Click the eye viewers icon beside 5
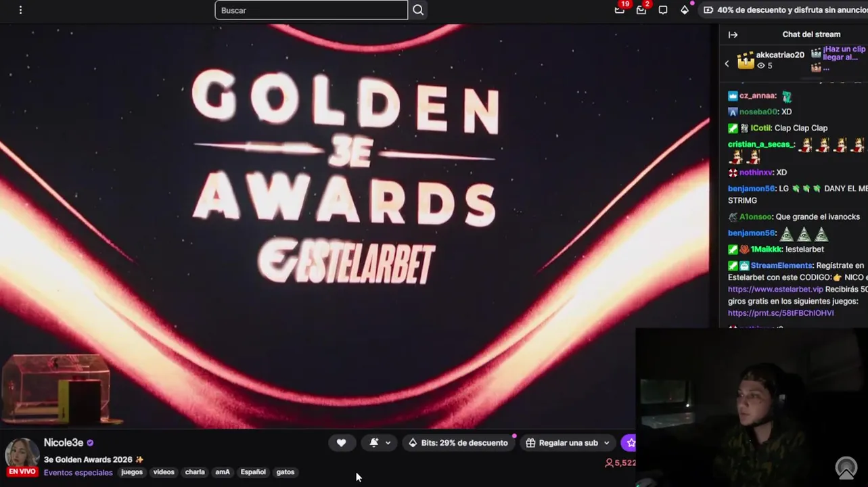 click(x=761, y=66)
